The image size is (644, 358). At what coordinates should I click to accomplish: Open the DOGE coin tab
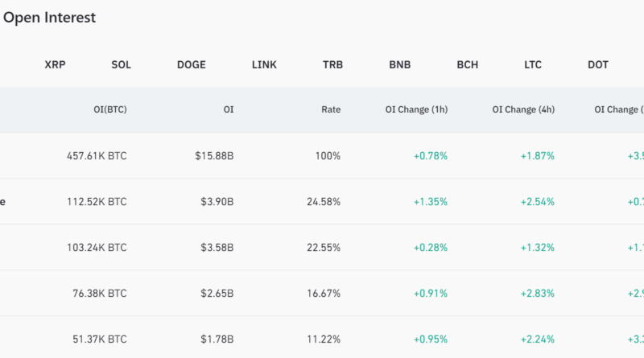(191, 64)
